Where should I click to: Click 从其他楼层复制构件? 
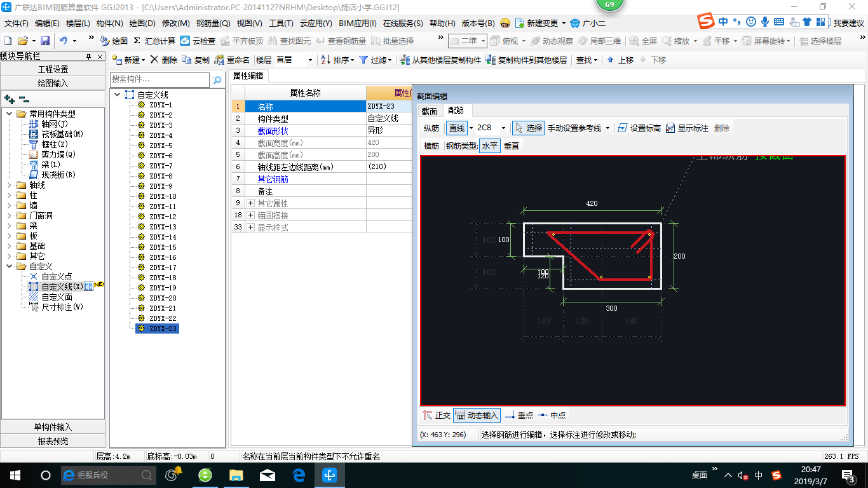click(440, 60)
